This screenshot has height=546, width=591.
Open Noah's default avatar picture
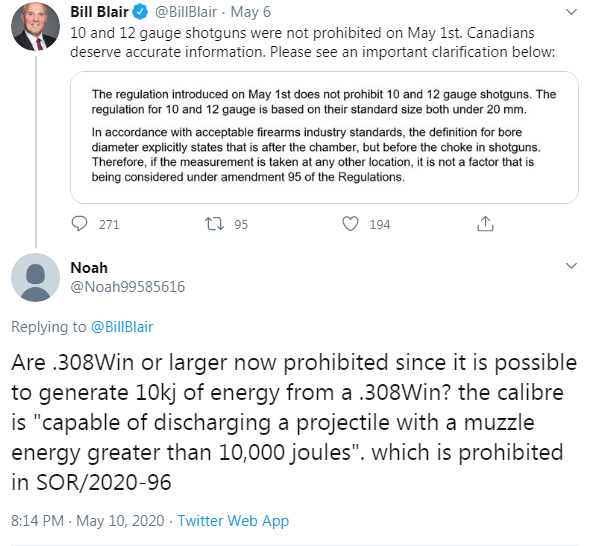[35, 277]
